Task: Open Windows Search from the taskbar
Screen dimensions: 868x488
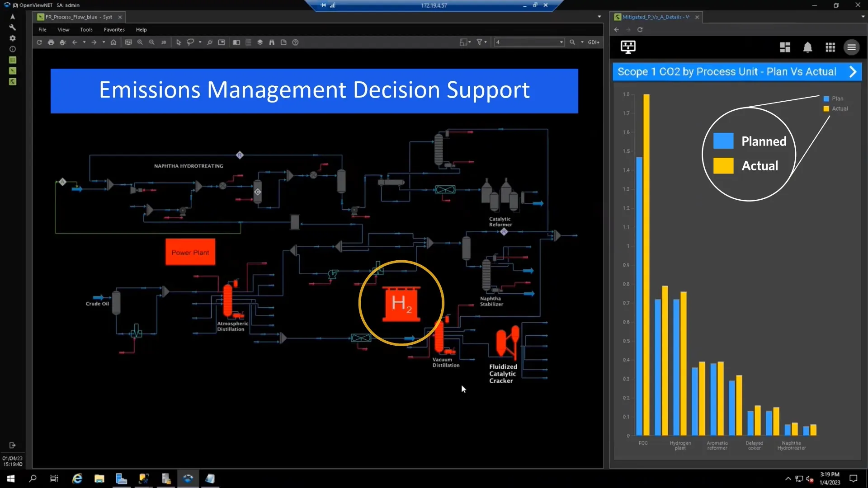Action: tap(33, 479)
